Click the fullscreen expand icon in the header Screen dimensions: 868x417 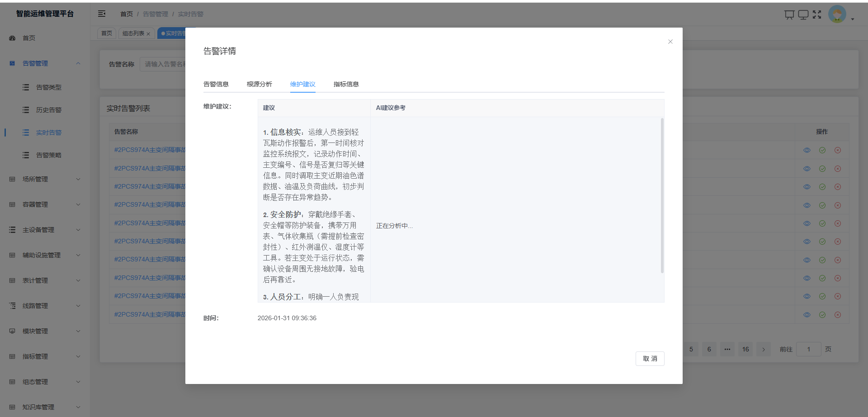818,14
